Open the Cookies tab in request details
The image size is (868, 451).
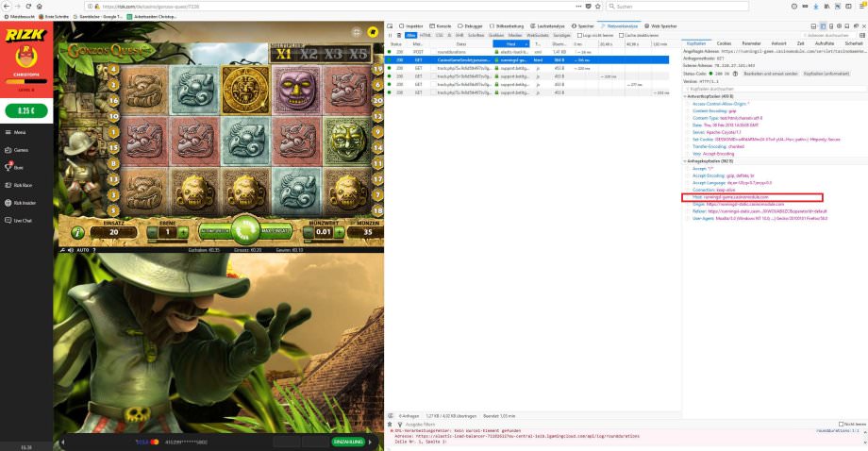(x=724, y=43)
